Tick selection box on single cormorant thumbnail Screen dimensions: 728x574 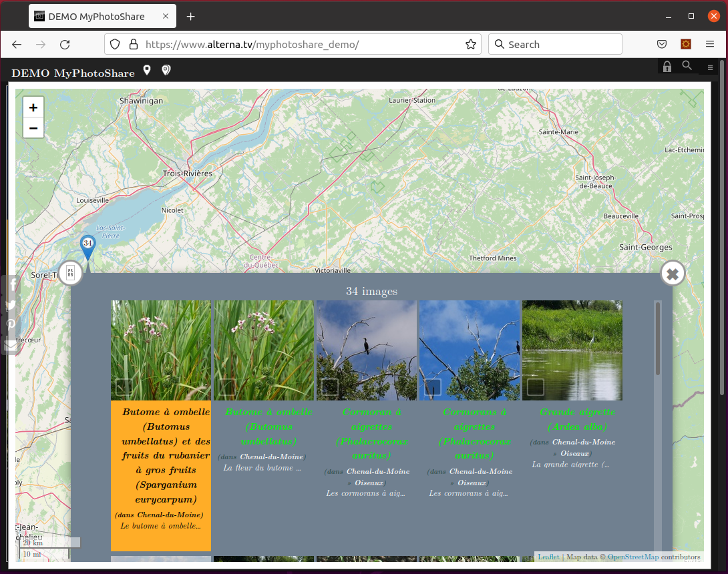(330, 387)
